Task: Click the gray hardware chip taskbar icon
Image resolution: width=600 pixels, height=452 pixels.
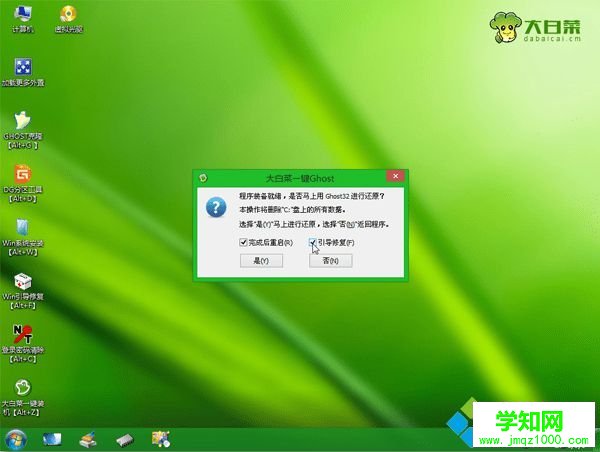Action: tap(124, 439)
